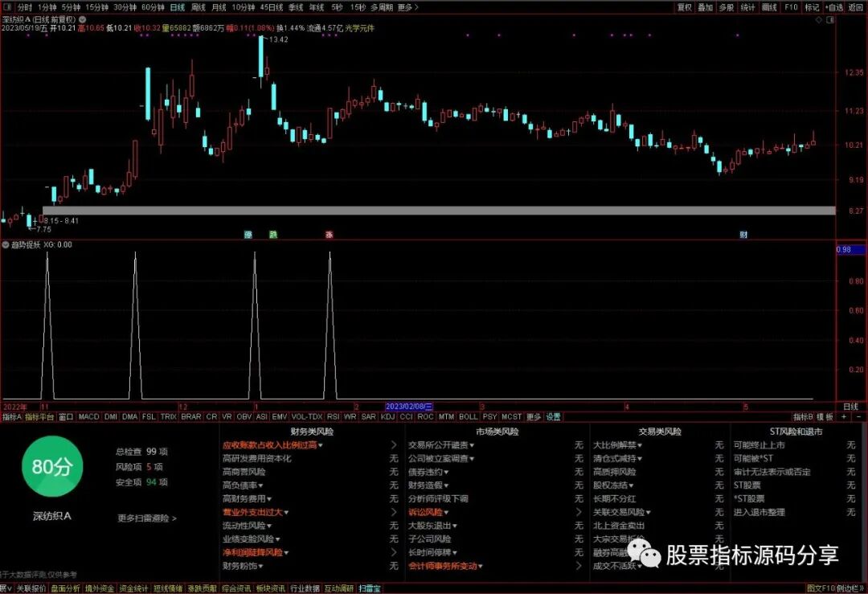Switch to 关联报价 bottom tab
This screenshot has width=868, height=594.
tap(31, 588)
